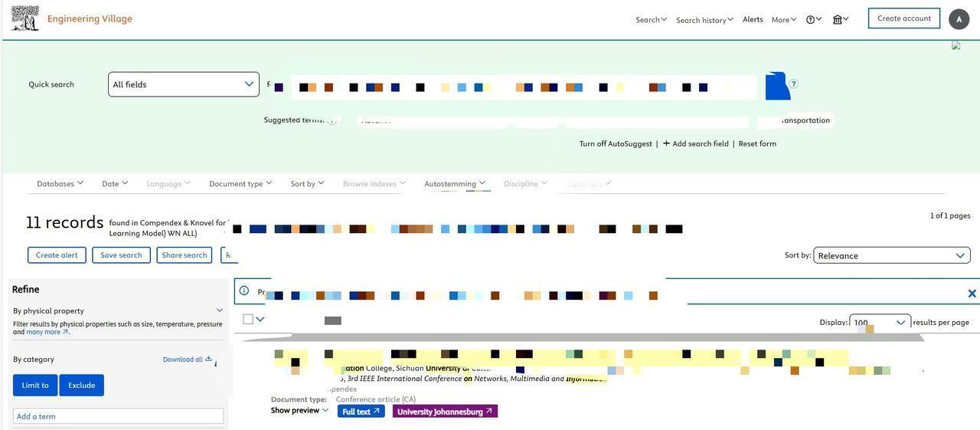
Task: Go to Alerts in header
Action: [x=753, y=19]
